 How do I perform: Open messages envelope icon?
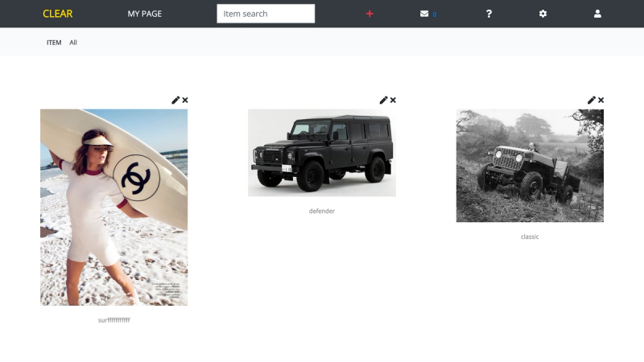coord(424,14)
